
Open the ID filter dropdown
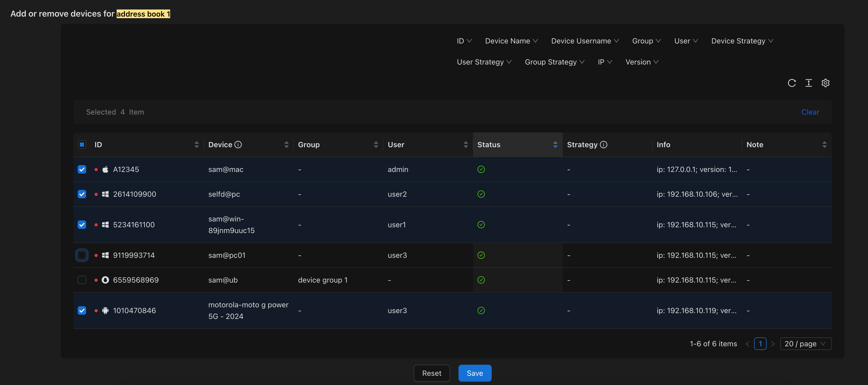pyautogui.click(x=464, y=41)
